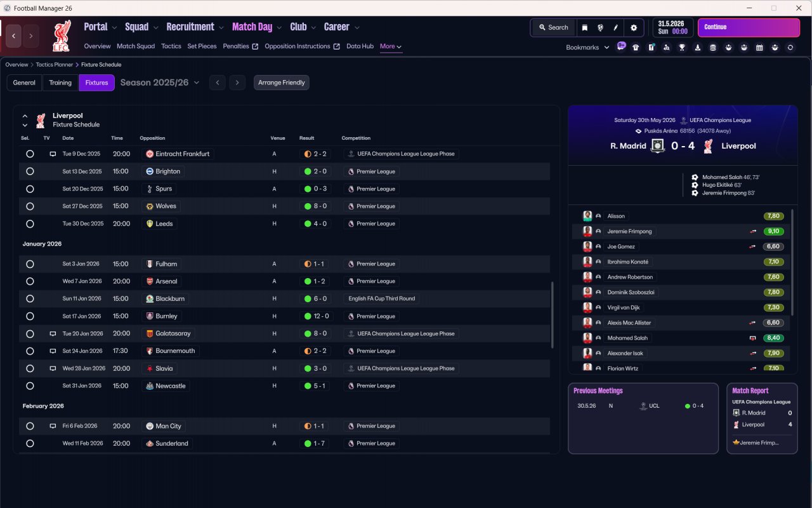This screenshot has height=508, width=812.
Task: Open the Portal dropdown menu
Action: [101, 27]
